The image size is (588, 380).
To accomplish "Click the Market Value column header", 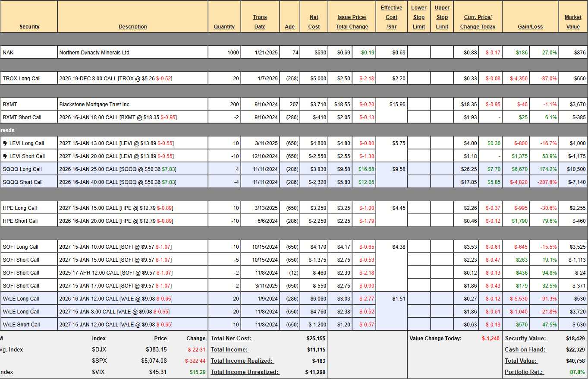I will pyautogui.click(x=573, y=22).
